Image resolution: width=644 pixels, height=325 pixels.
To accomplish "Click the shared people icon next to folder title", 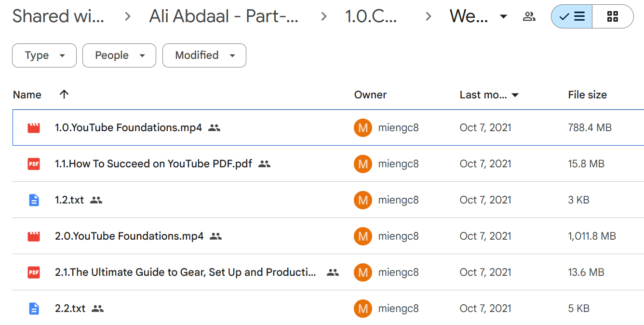I will click(529, 17).
